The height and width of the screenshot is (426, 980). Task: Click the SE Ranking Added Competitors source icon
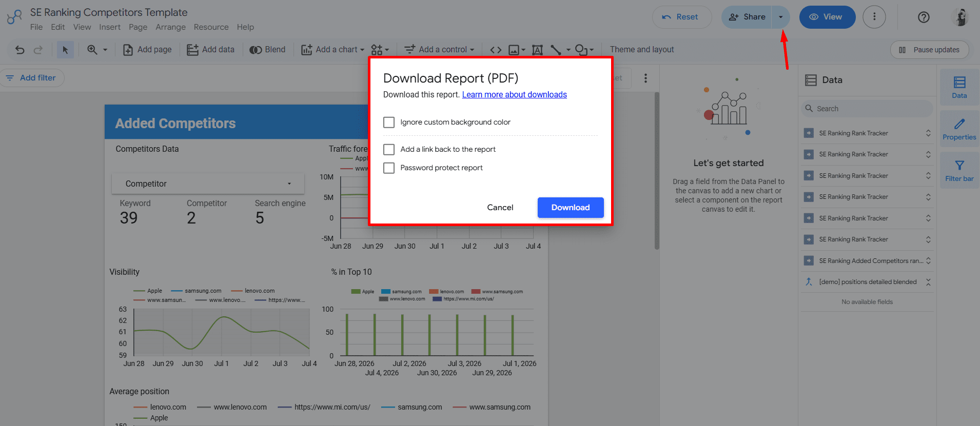(x=809, y=261)
